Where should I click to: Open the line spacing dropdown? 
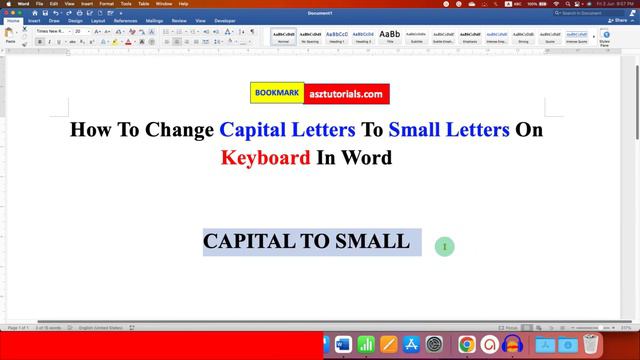click(218, 42)
